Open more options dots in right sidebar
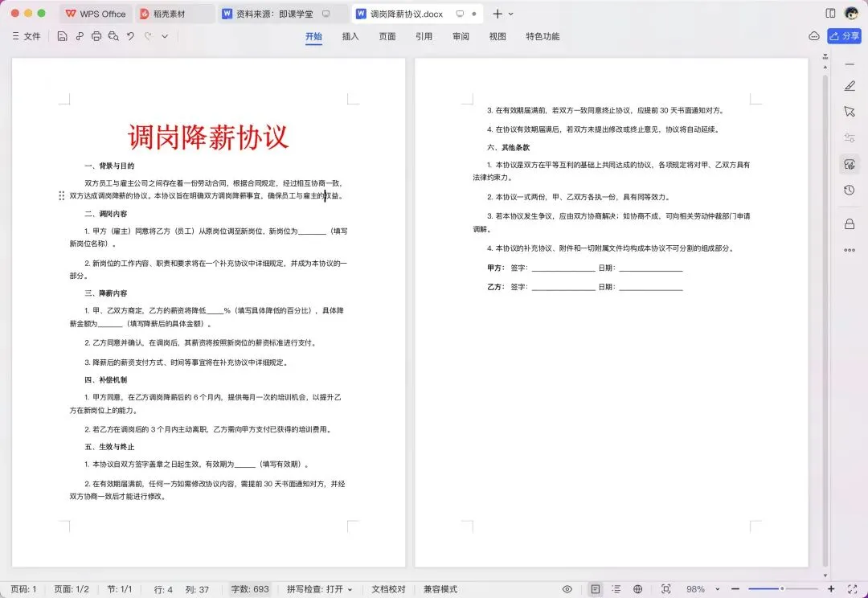The image size is (868, 598). coord(850,250)
